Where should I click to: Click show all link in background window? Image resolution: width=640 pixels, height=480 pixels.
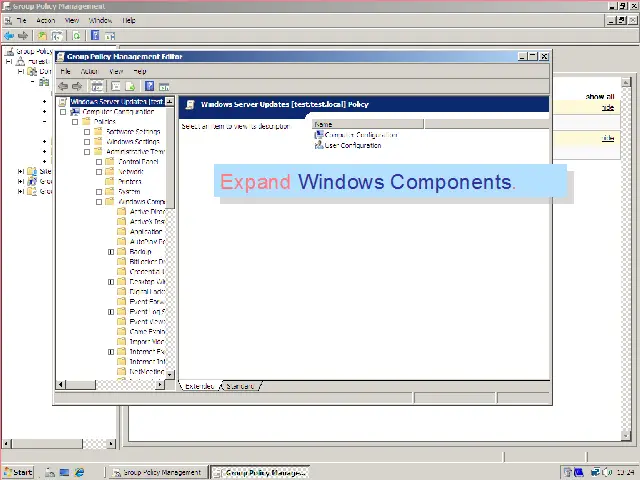[600, 97]
